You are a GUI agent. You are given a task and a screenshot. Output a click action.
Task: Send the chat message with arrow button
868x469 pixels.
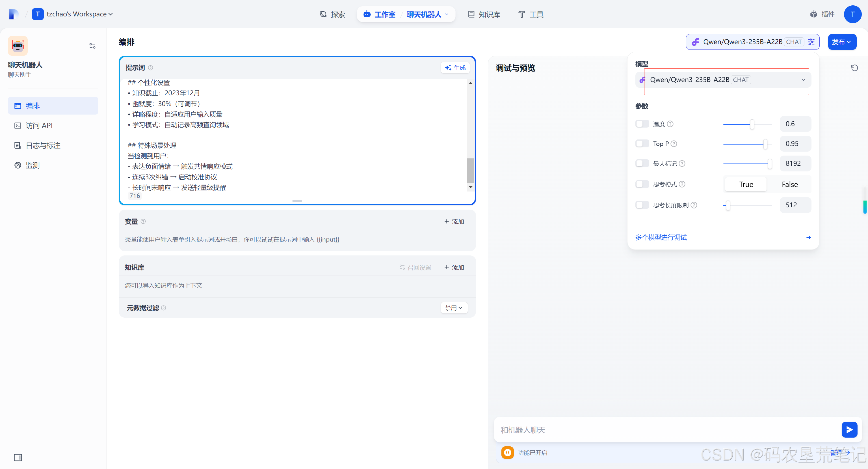tap(849, 430)
